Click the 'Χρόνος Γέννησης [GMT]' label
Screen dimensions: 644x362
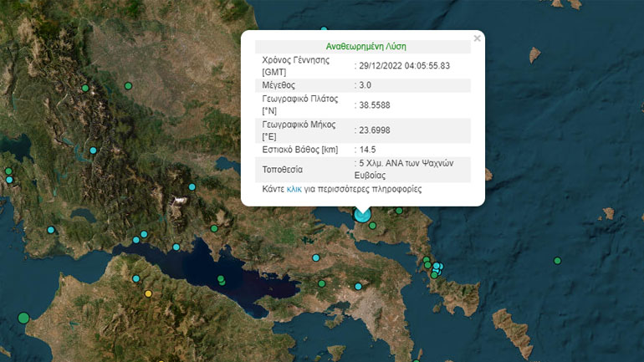(x=296, y=66)
